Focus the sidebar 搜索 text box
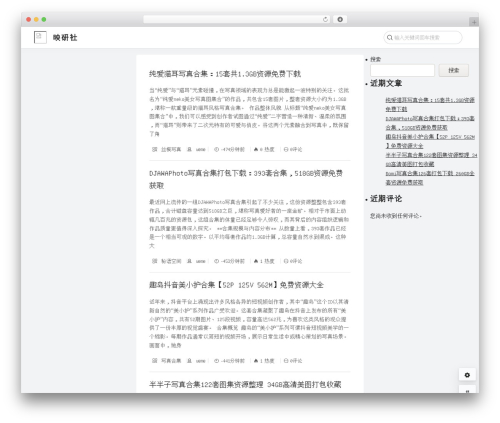 pos(402,70)
